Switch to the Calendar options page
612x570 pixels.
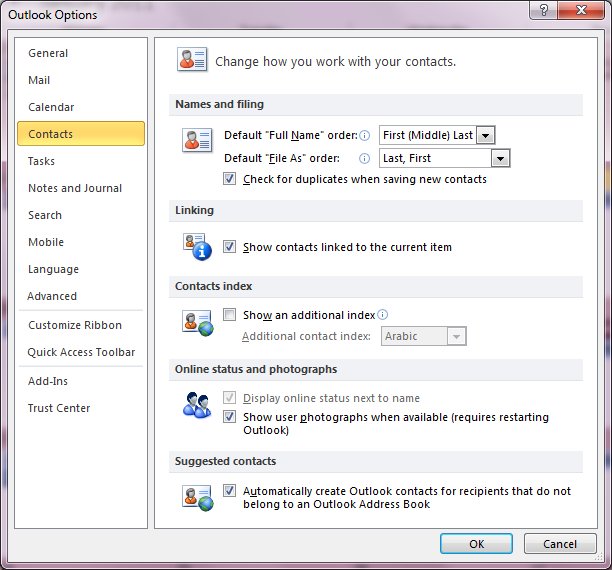51,107
